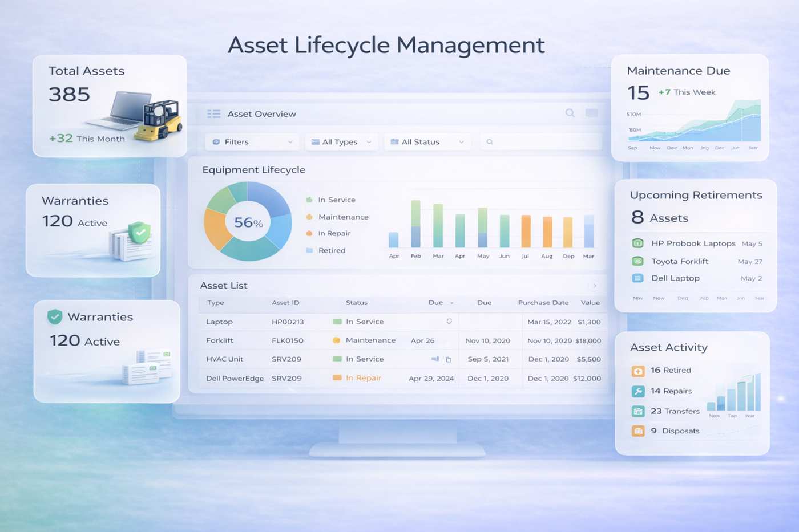
Task: Select the Filters funnel icon
Action: 216,141
